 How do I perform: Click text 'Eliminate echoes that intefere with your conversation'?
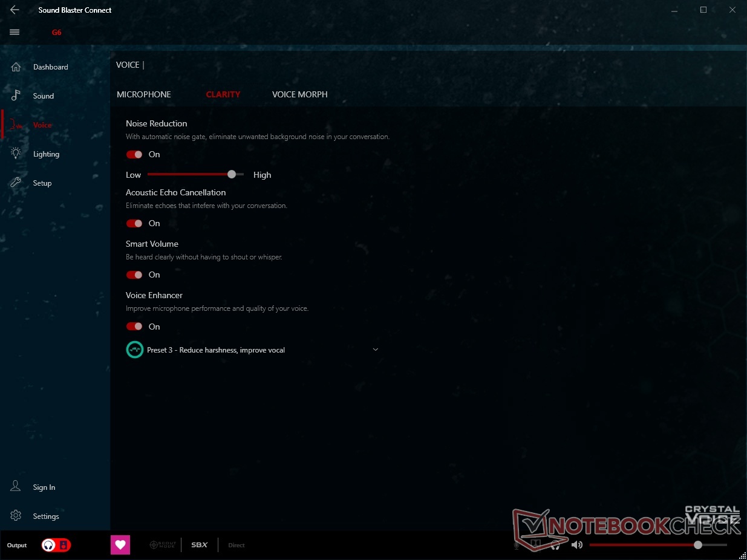[206, 206]
